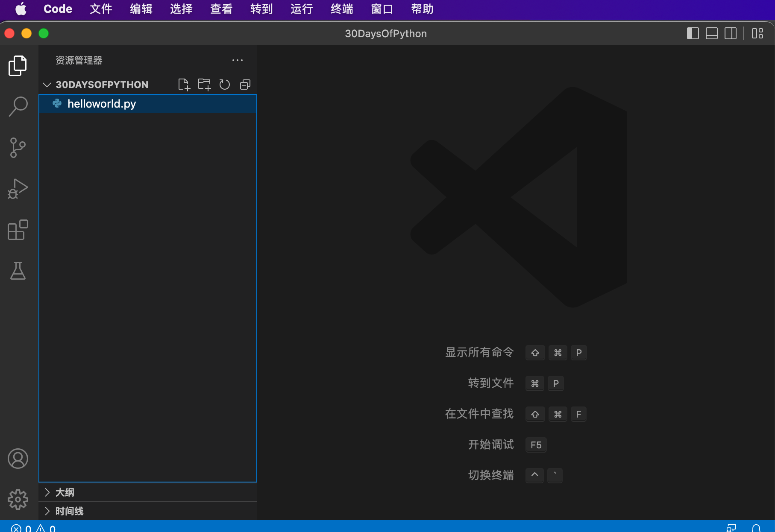775x532 pixels.
Task: Open the Testing flask view
Action: 18,271
